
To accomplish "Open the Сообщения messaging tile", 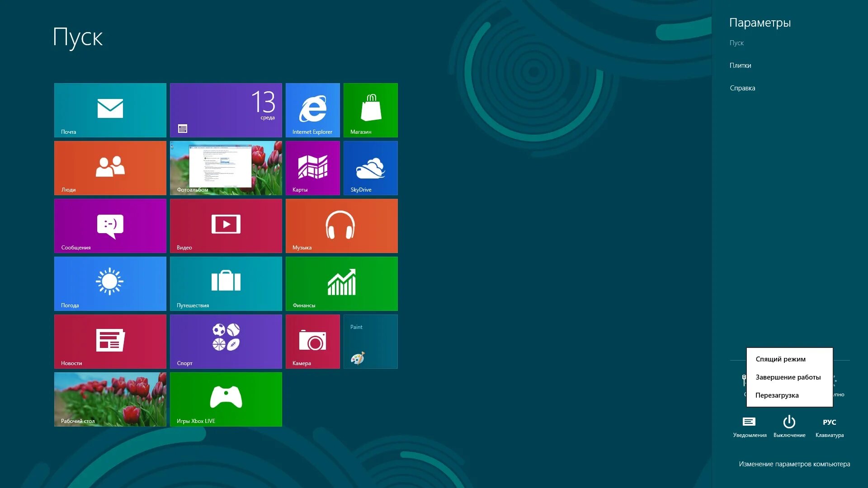I will 110,225.
